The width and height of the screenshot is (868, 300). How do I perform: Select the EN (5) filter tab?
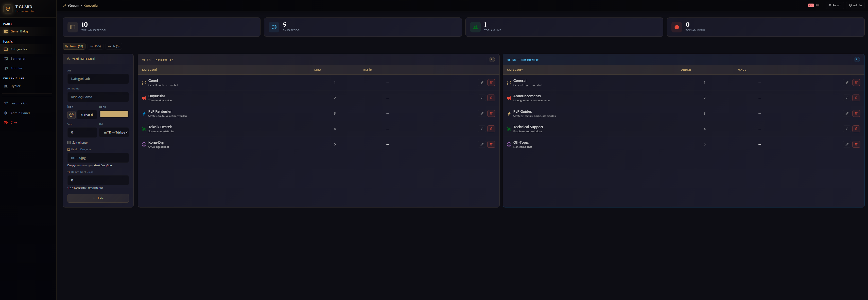tap(114, 46)
